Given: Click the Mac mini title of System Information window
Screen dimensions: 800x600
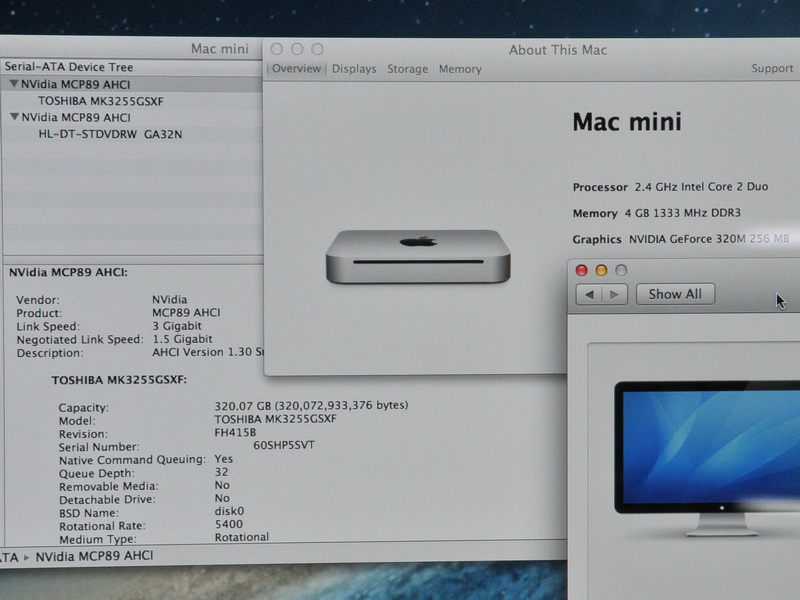Looking at the screenshot, I should (x=220, y=49).
